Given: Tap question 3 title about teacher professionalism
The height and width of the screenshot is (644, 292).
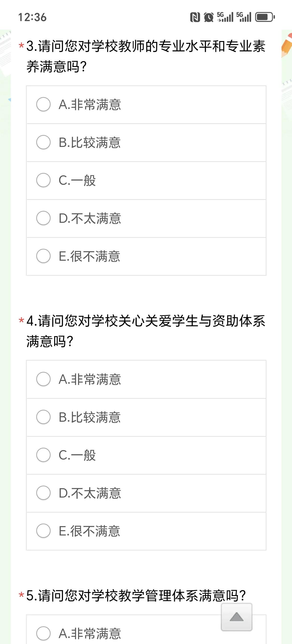Looking at the screenshot, I should pos(146,57).
